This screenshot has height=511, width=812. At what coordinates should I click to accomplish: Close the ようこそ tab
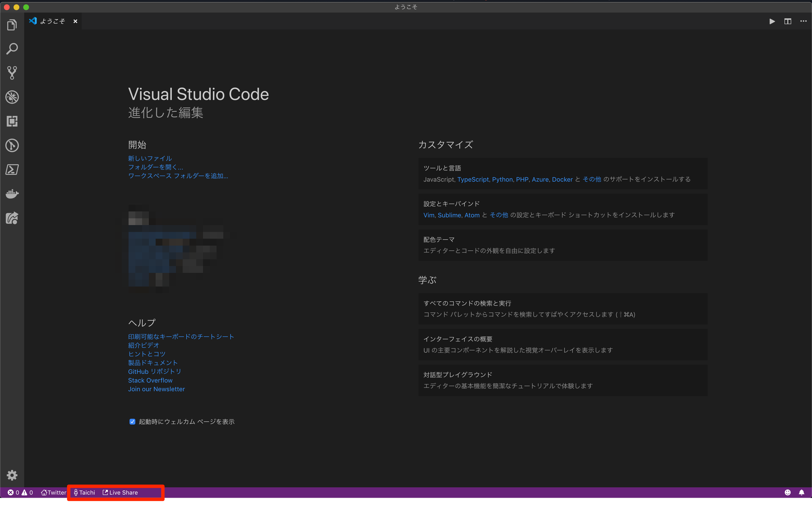pyautogui.click(x=75, y=21)
